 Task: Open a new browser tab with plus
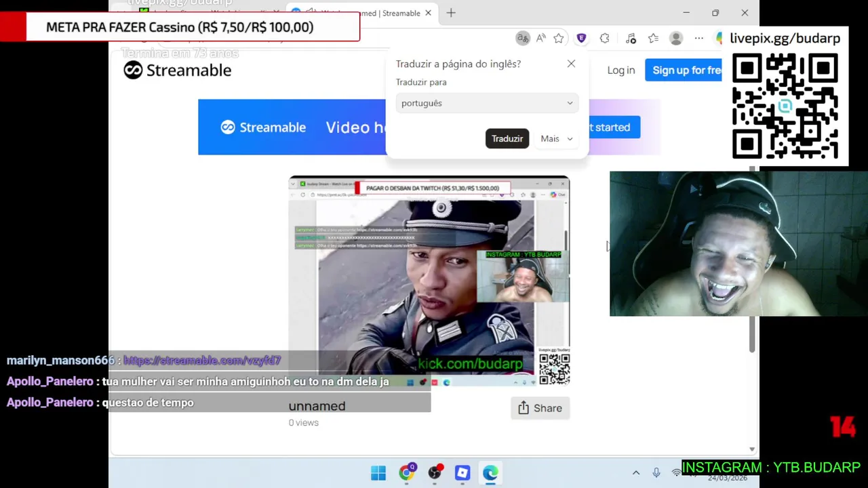coord(451,13)
